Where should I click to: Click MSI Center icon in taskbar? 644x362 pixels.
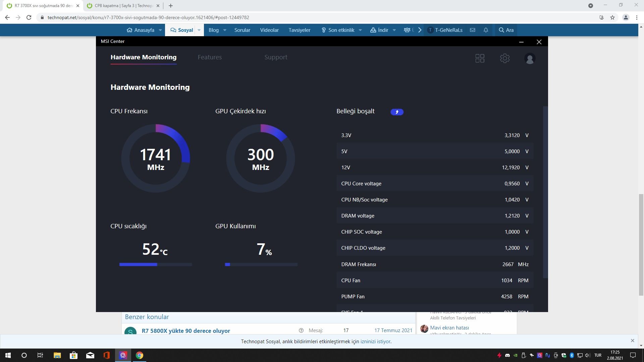(123, 355)
